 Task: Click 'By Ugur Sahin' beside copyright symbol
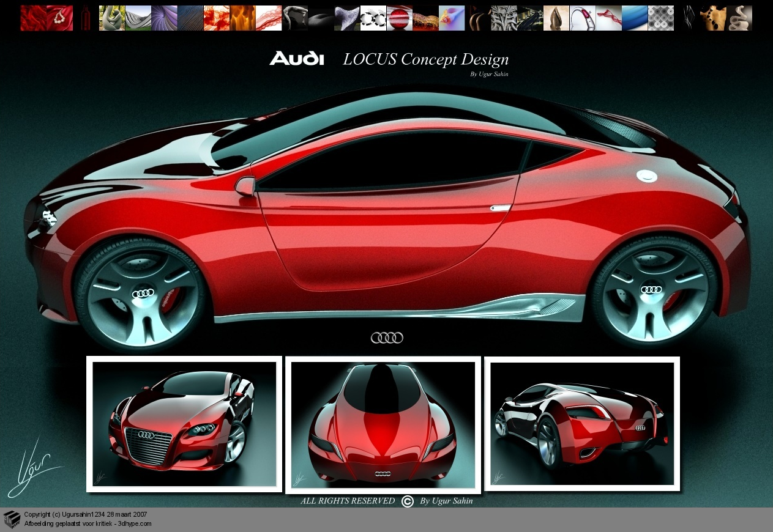[x=446, y=501]
